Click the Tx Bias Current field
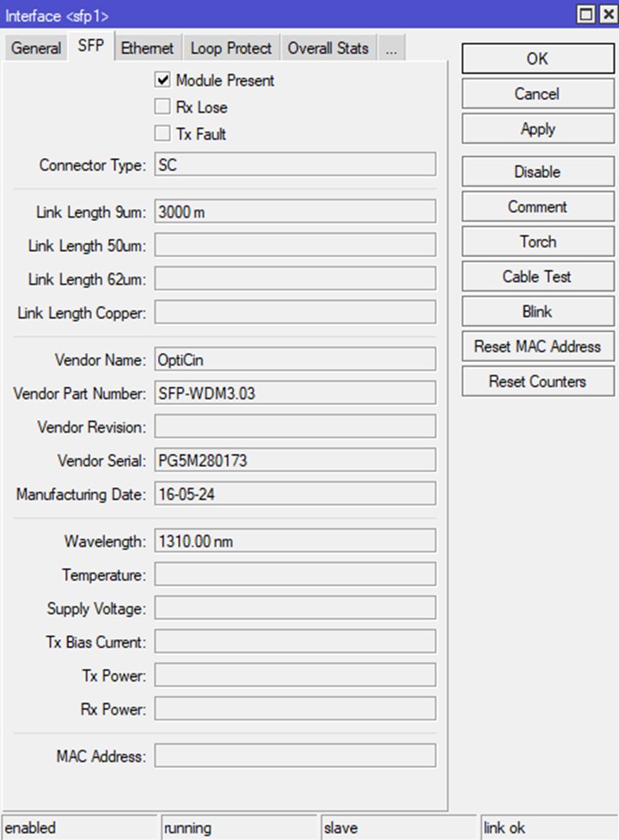Image resolution: width=619 pixels, height=840 pixels. click(295, 641)
